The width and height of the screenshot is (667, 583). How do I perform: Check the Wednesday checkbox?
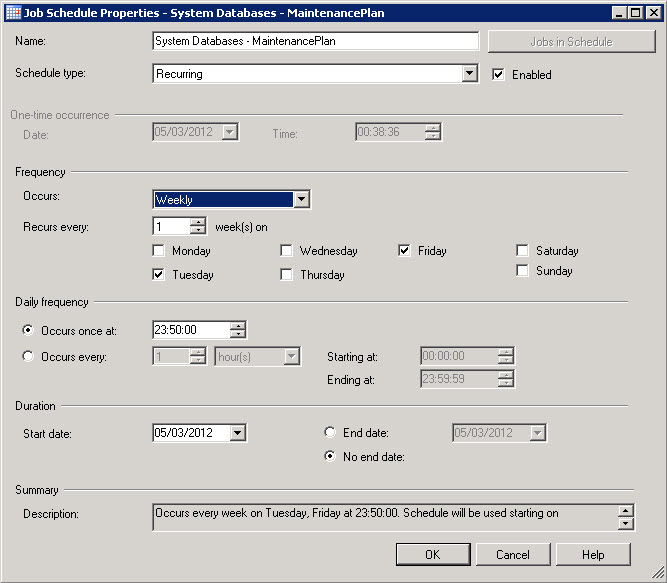(x=286, y=250)
